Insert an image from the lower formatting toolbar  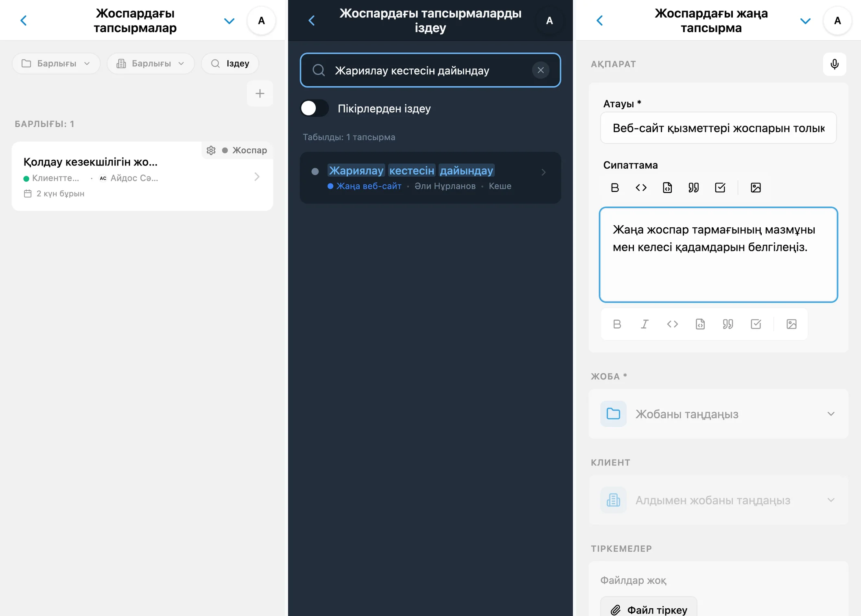point(791,324)
